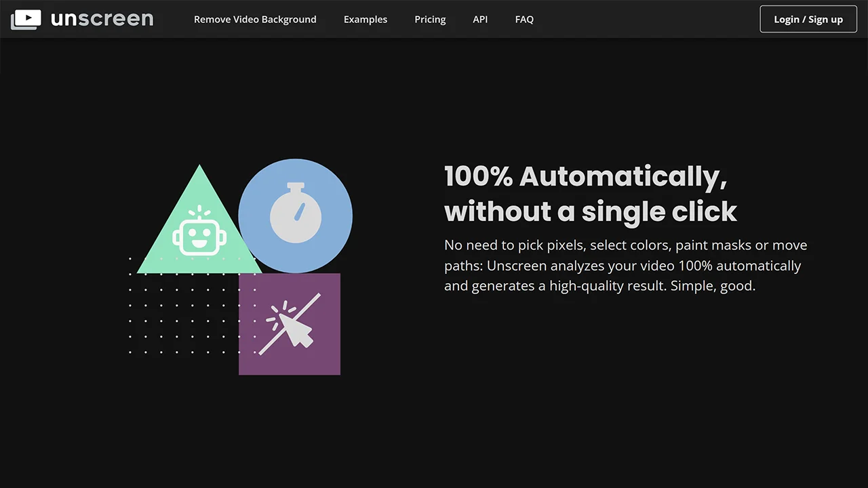
Task: Click the Unscreen play-button logo icon
Action: pyautogui.click(x=26, y=20)
